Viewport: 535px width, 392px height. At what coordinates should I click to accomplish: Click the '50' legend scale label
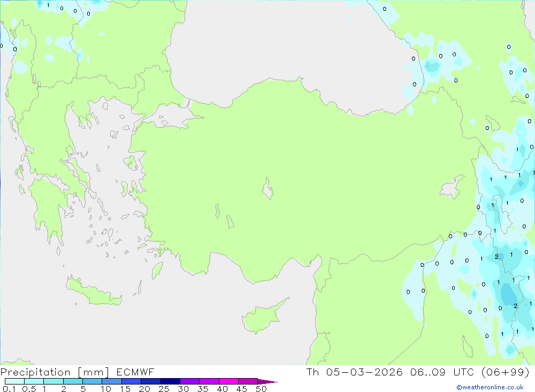click(261, 389)
